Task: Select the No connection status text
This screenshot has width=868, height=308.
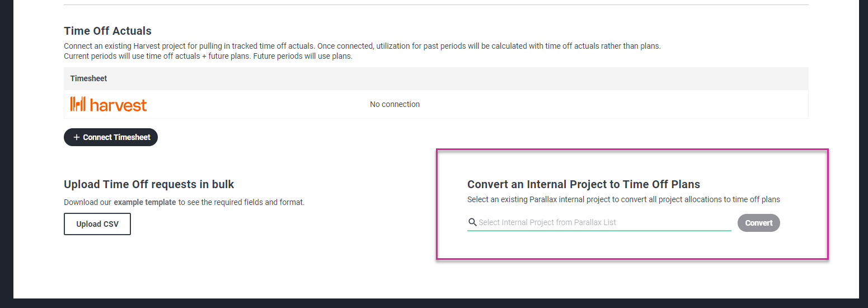Action: click(x=395, y=104)
